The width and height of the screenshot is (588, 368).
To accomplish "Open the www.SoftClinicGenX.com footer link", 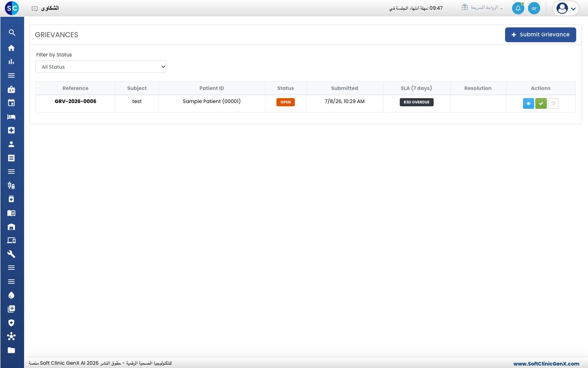I will pyautogui.click(x=546, y=364).
